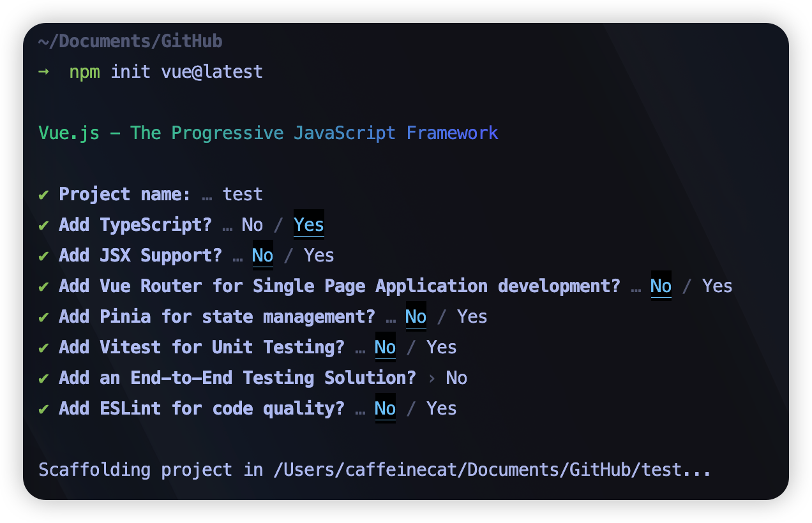The image size is (812, 523).
Task: Click the checkmark beside End-to-End Testing Solution
Action: [x=43, y=378]
